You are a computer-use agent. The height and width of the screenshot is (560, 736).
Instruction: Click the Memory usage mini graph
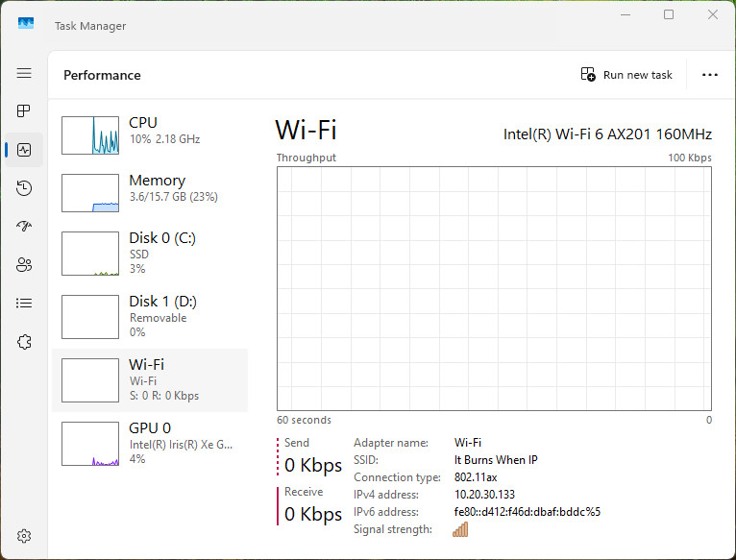(x=90, y=193)
